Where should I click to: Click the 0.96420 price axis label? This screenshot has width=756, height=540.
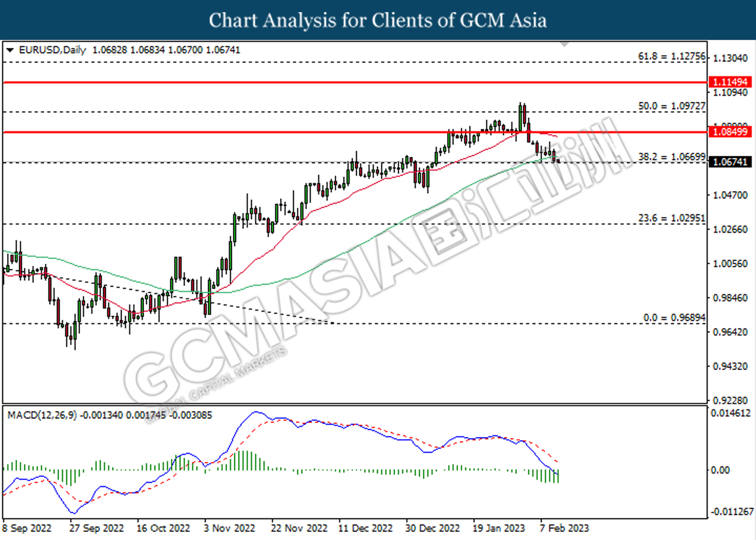pos(730,332)
